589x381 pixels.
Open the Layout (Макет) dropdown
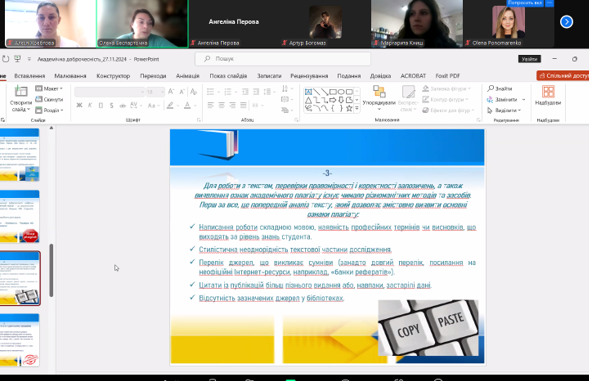coord(49,89)
